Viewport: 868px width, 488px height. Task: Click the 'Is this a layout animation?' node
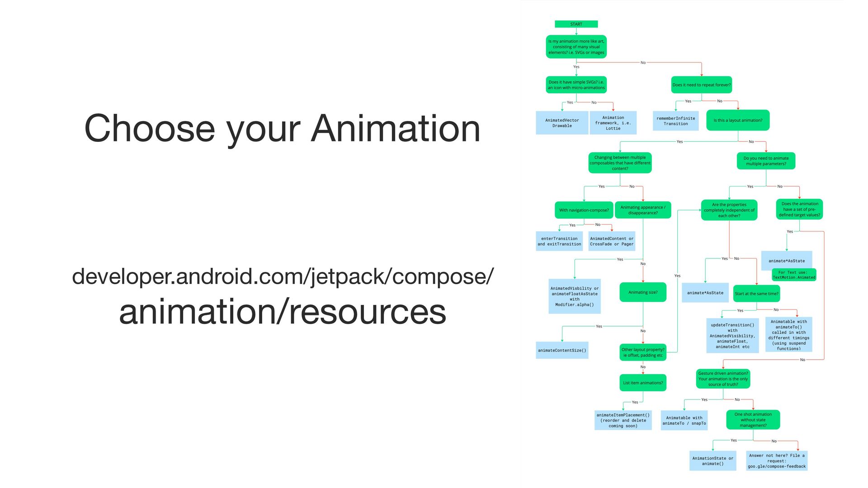click(x=737, y=120)
